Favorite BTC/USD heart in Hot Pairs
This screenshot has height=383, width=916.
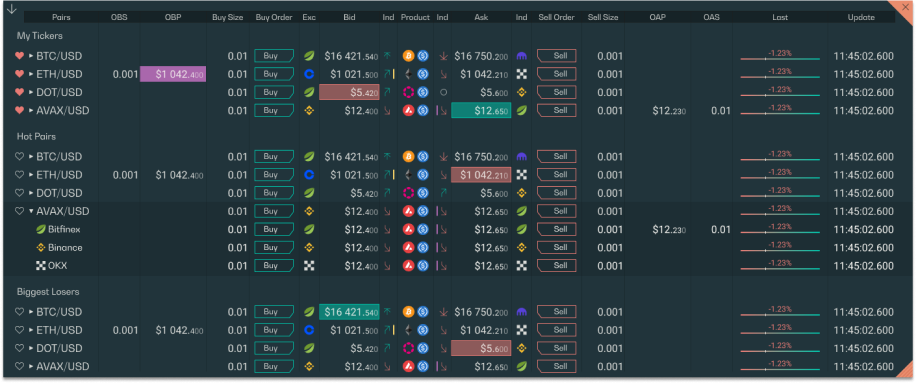19,157
